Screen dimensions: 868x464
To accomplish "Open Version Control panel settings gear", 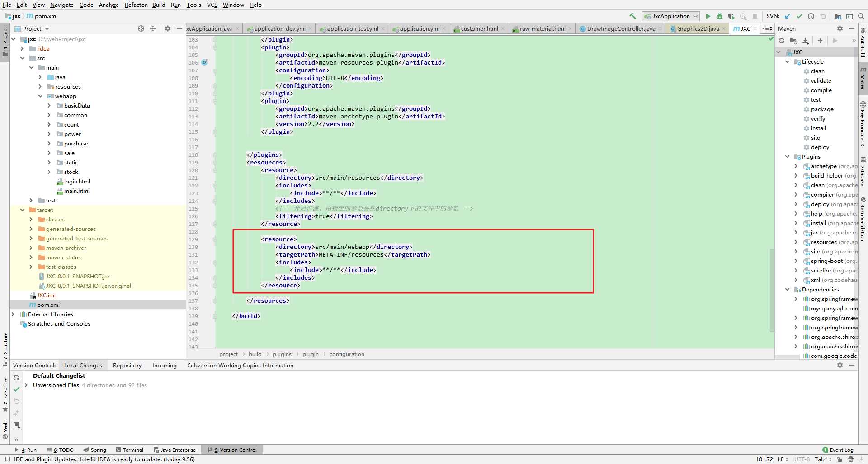I will pos(840,365).
